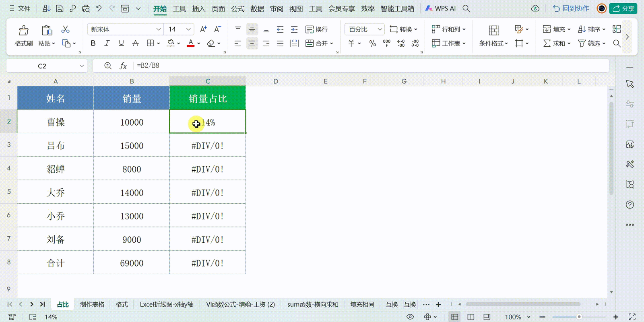Image resolution: width=644 pixels, height=322 pixels.
Task: Toggle Strikethrough formatting
Action: pos(136,43)
